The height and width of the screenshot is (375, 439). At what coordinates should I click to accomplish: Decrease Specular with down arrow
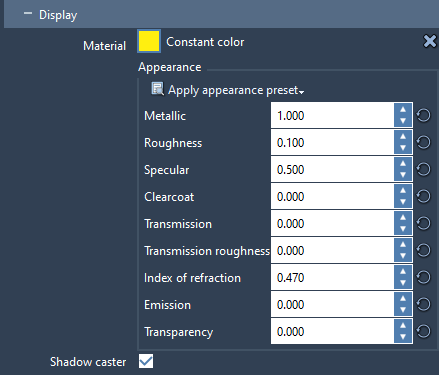403,175
